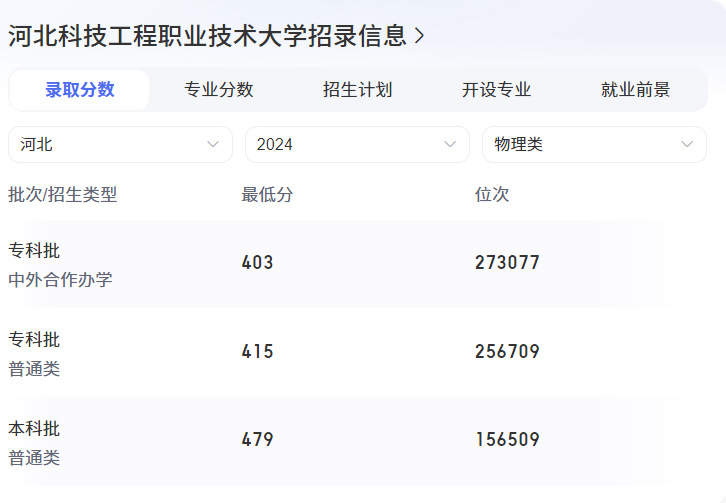
Task: Click the chevron arrow in 2024 dropdown
Action: point(450,145)
